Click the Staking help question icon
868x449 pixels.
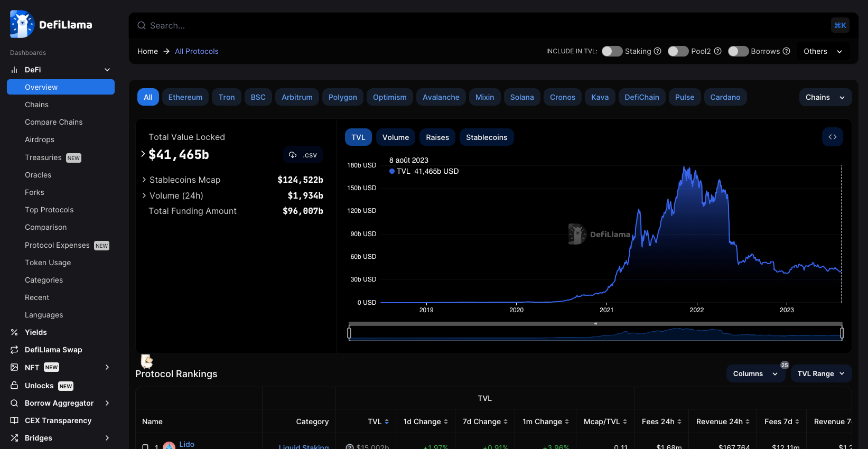658,51
